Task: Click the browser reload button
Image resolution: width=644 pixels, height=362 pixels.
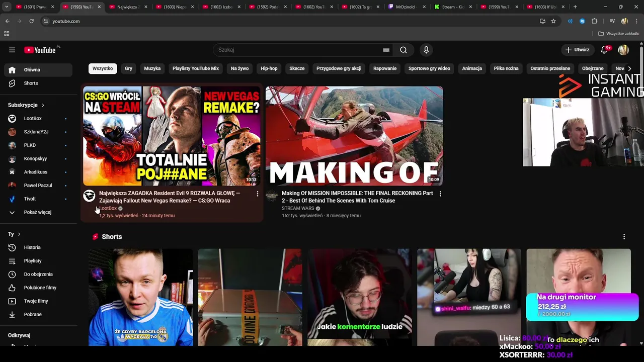Action: 31,21
